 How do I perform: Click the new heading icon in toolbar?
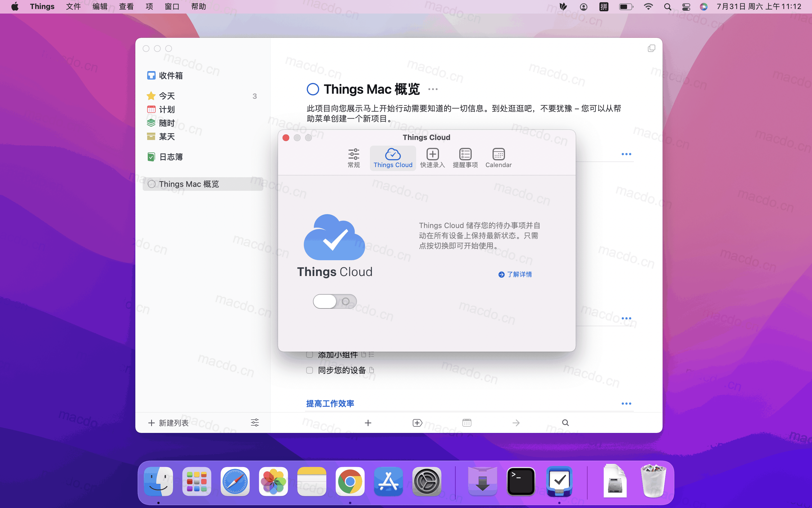[x=417, y=423]
